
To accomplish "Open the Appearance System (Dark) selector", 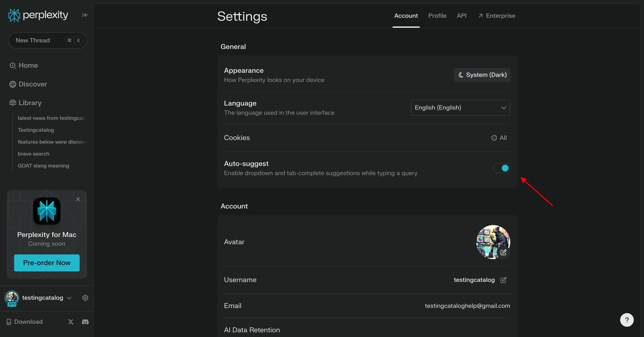I will coord(482,75).
